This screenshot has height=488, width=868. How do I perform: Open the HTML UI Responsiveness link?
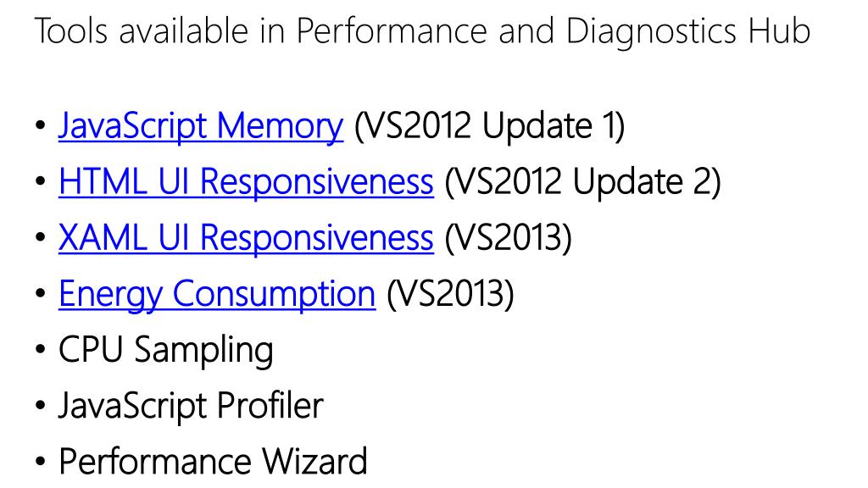coord(246,182)
